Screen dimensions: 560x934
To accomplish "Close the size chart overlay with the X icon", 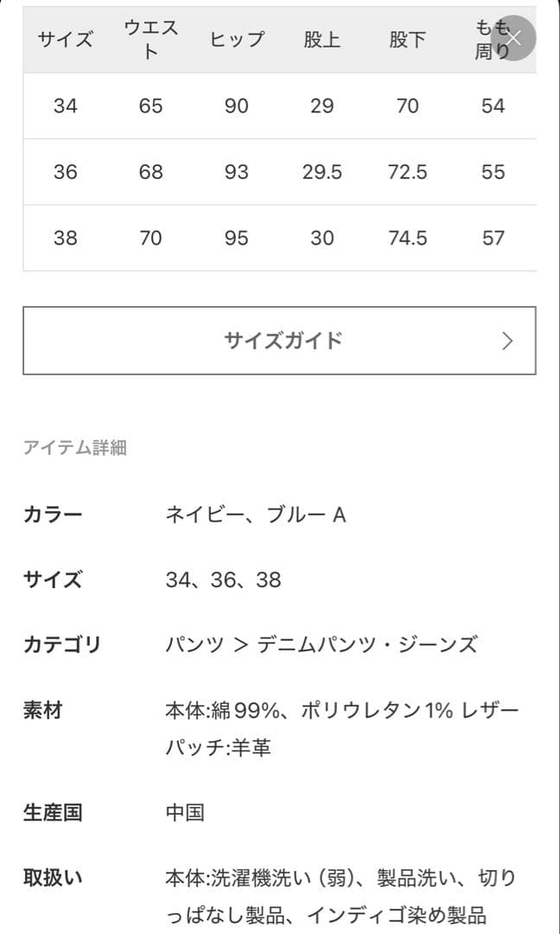I will tap(513, 38).
